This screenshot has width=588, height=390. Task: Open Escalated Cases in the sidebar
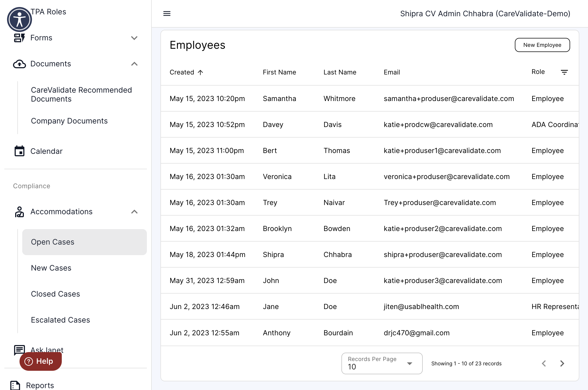click(60, 320)
